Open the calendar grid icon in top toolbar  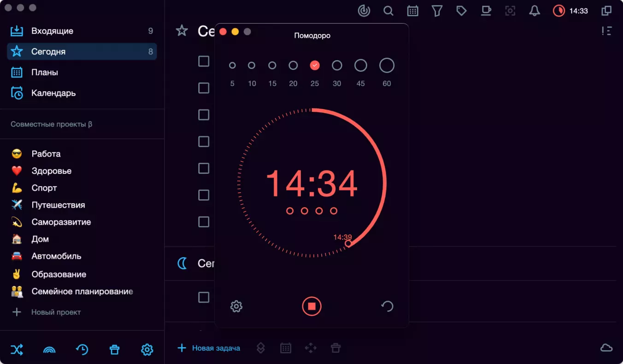tap(413, 11)
